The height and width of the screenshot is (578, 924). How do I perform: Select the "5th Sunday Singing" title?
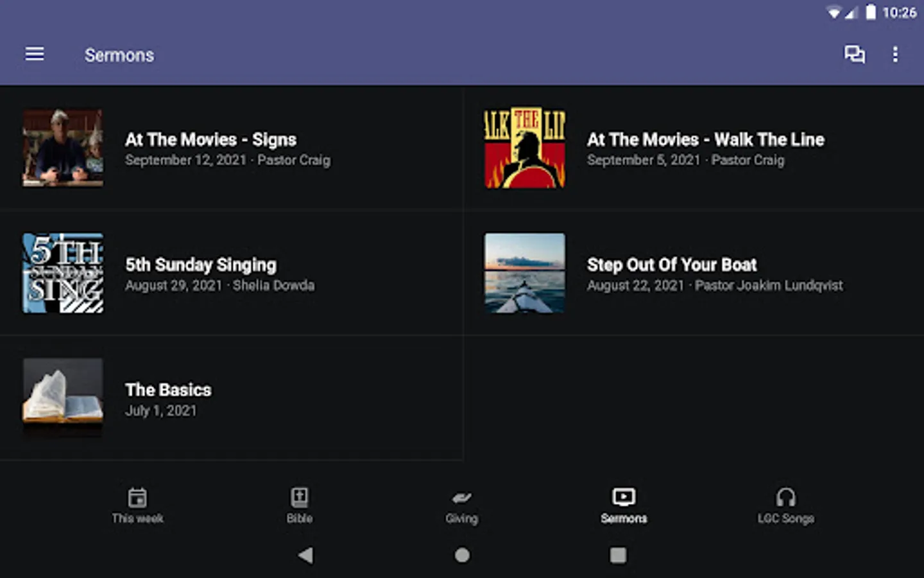[201, 265]
